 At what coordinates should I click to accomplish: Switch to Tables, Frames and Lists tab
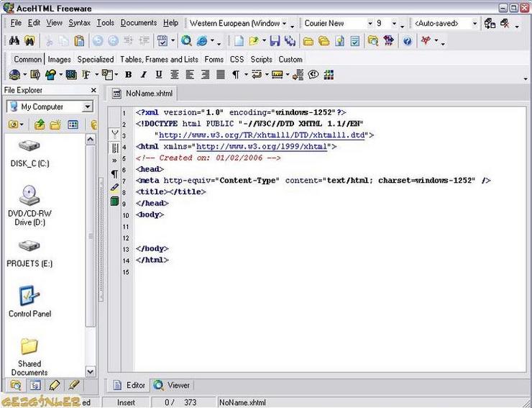pos(159,60)
